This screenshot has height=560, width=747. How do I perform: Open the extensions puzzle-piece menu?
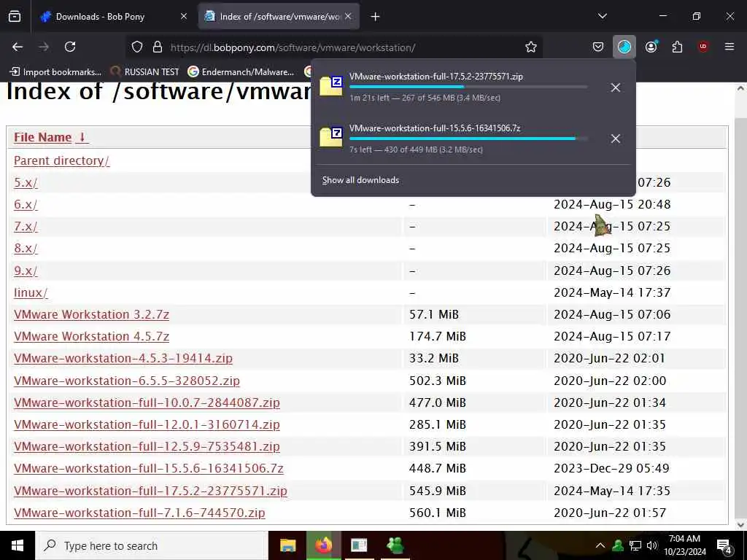point(677,47)
